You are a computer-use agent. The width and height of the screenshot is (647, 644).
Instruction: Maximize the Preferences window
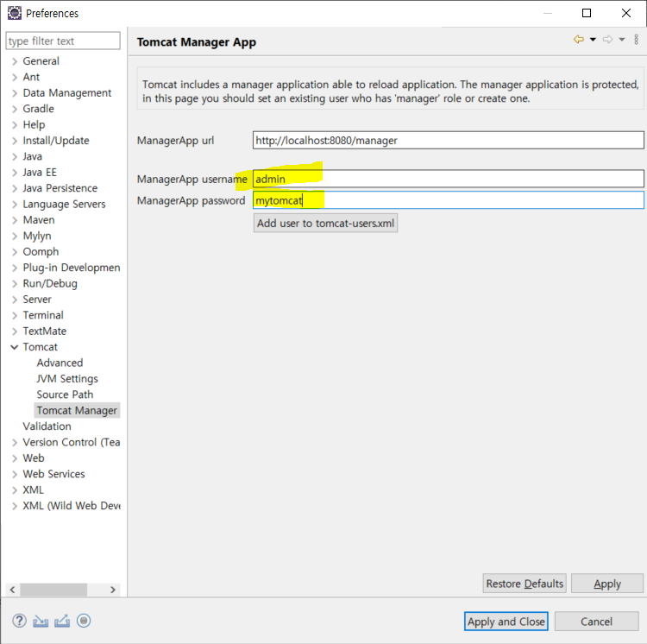point(587,13)
